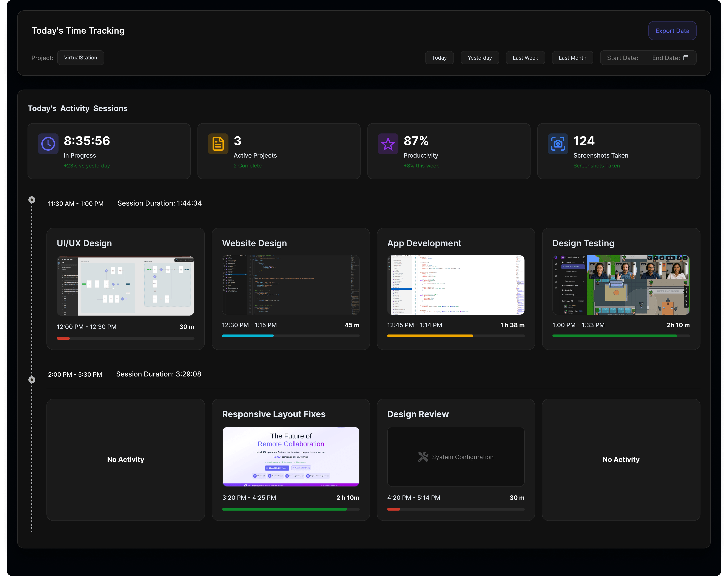Image resolution: width=728 pixels, height=576 pixels.
Task: Open the Responsive Layout Fixes screenshot
Action: (x=290, y=457)
